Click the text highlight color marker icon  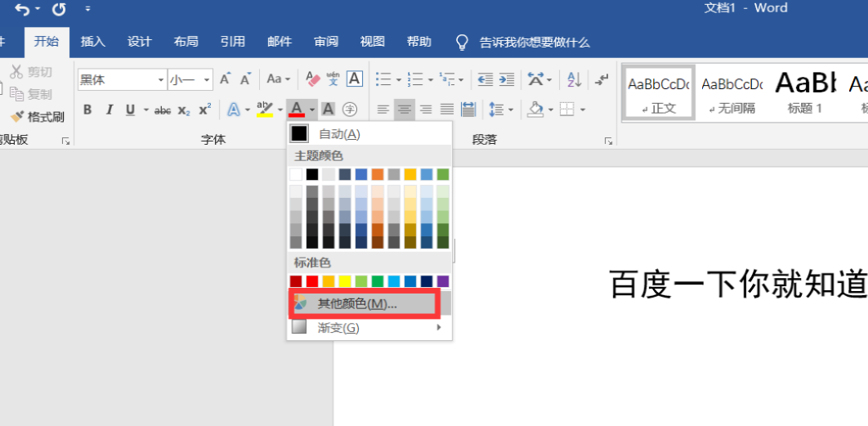pos(266,109)
